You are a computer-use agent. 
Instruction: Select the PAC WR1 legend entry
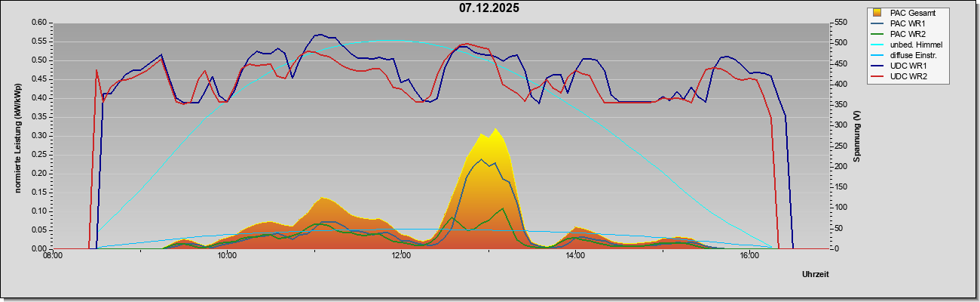click(907, 23)
